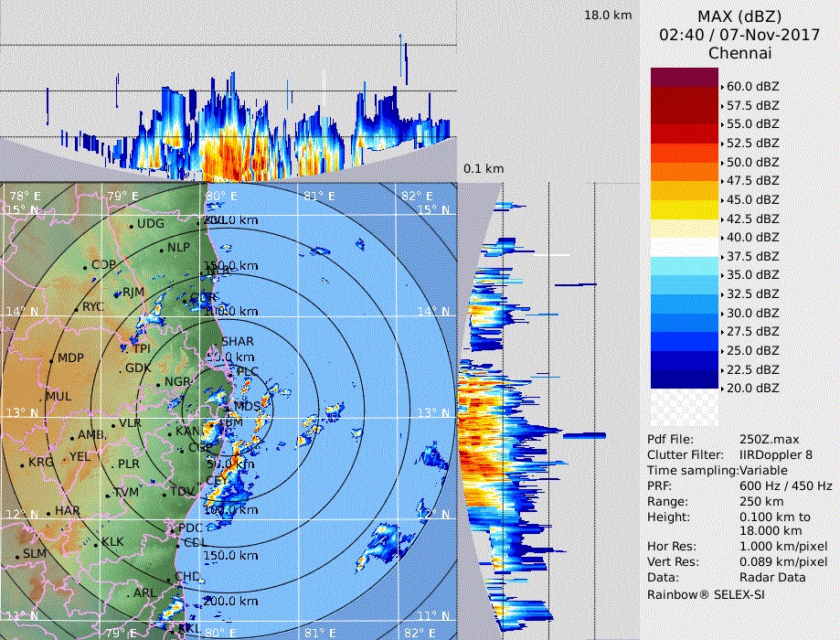Click the 40.0 dBZ legend label
Image resolution: width=840 pixels, height=640 pixels.
(752, 237)
